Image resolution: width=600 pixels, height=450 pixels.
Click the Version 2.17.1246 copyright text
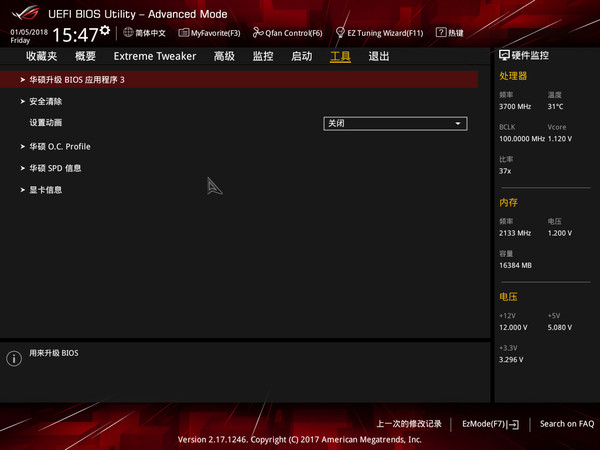click(x=300, y=440)
